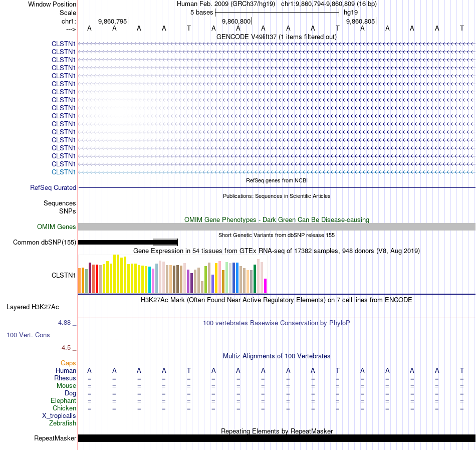Click the hg19 label beside scale bar
The width and height of the screenshot is (476, 450).
coord(351,13)
